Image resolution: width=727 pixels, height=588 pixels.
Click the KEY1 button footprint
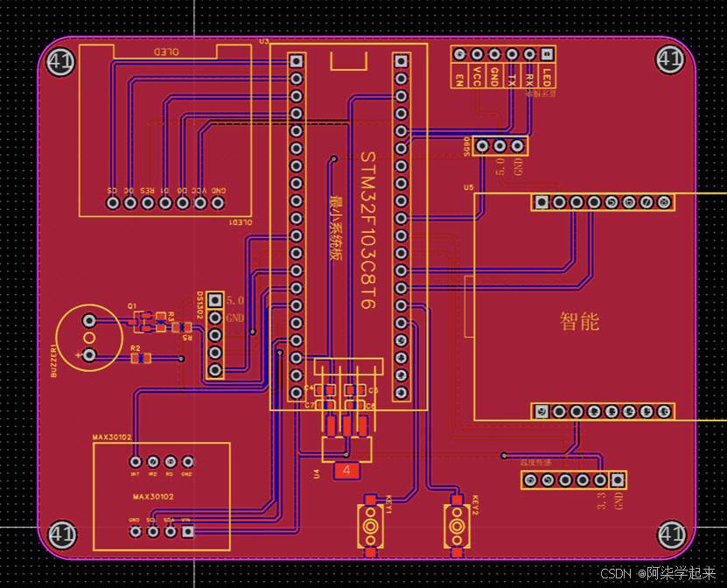370,526
